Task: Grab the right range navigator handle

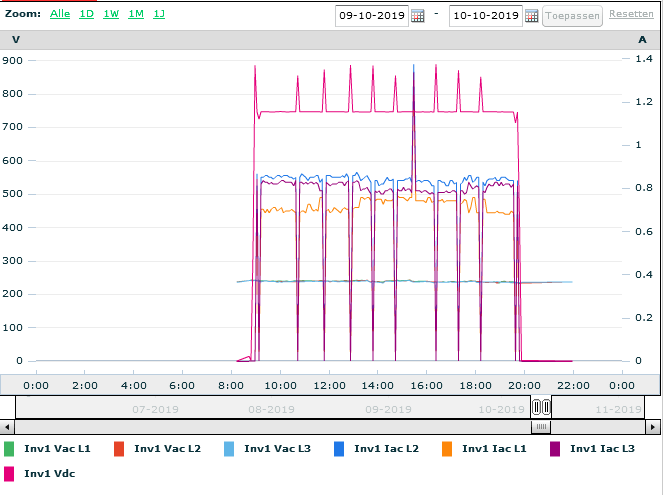Action: pos(546,407)
